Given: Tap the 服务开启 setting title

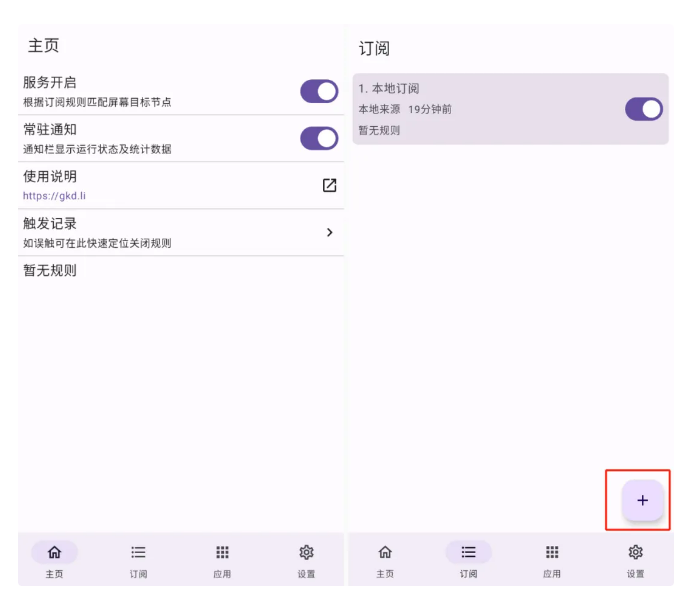Looking at the screenshot, I should point(50,82).
